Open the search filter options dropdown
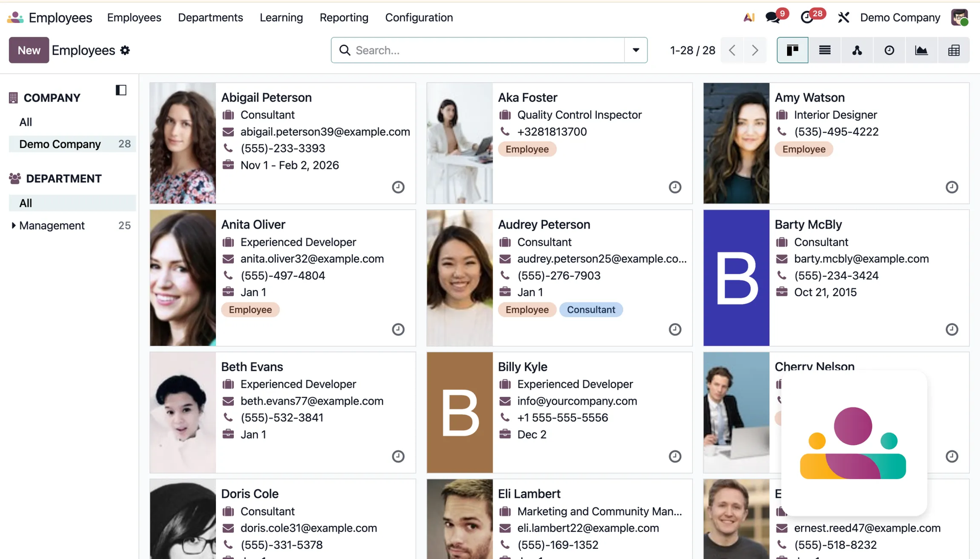The height and width of the screenshot is (559, 980). click(x=636, y=50)
